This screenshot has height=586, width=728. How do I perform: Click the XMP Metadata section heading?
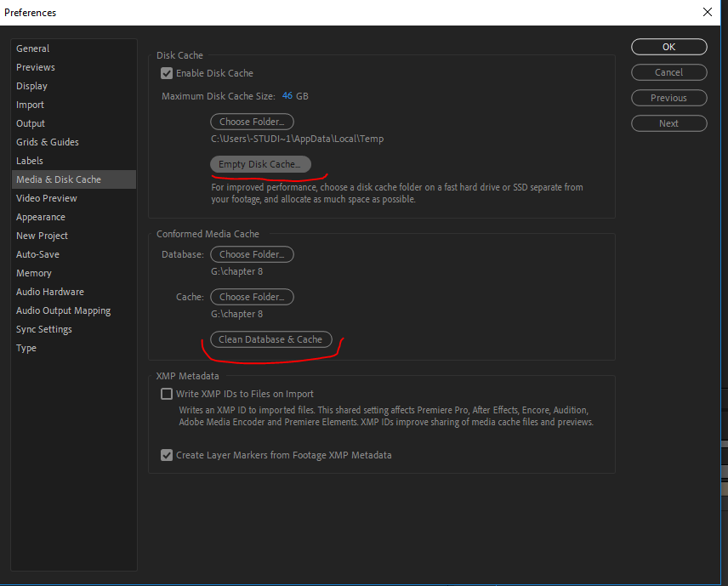tap(188, 376)
